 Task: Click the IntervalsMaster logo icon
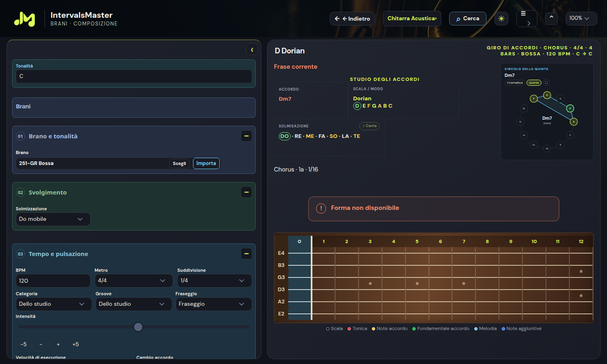[25, 19]
